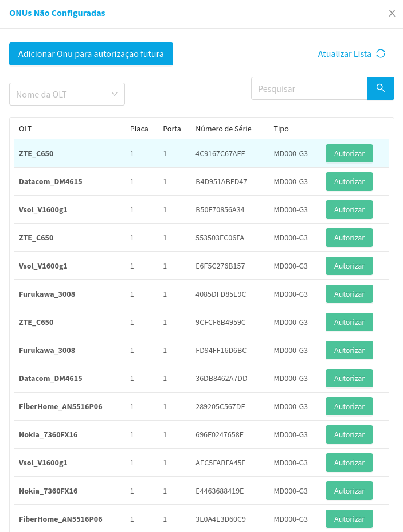403x532 pixels.
Task: Click Adicionar Onu para autorização futura button
Action: coord(91,54)
